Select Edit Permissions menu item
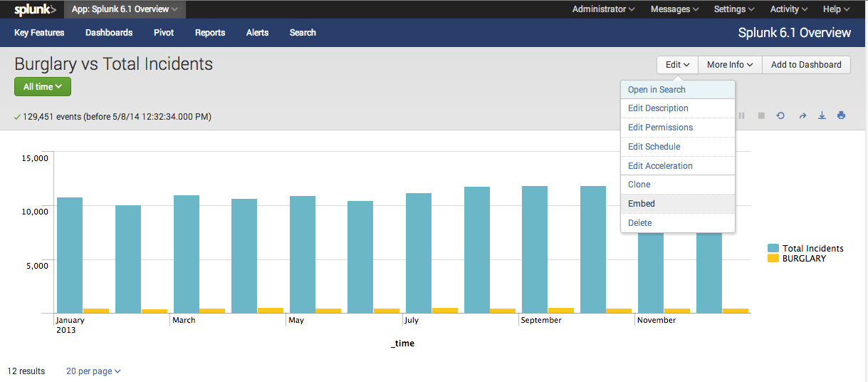Screen dimensions: 868x382 [678, 128]
